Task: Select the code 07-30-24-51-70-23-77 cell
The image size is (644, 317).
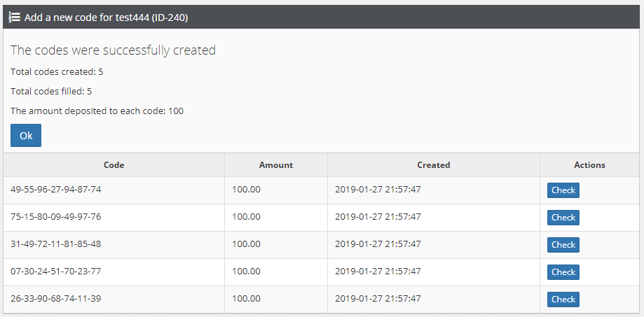Action: point(56,272)
